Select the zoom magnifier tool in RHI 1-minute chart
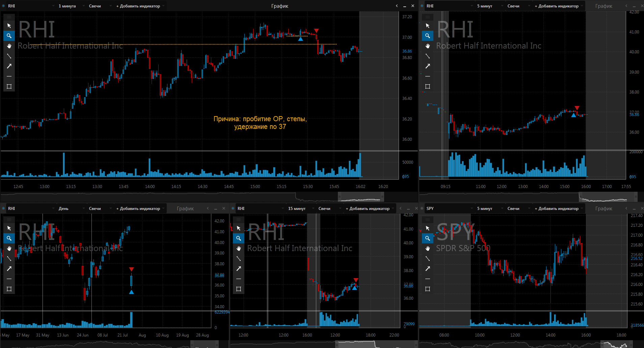 pyautogui.click(x=9, y=36)
